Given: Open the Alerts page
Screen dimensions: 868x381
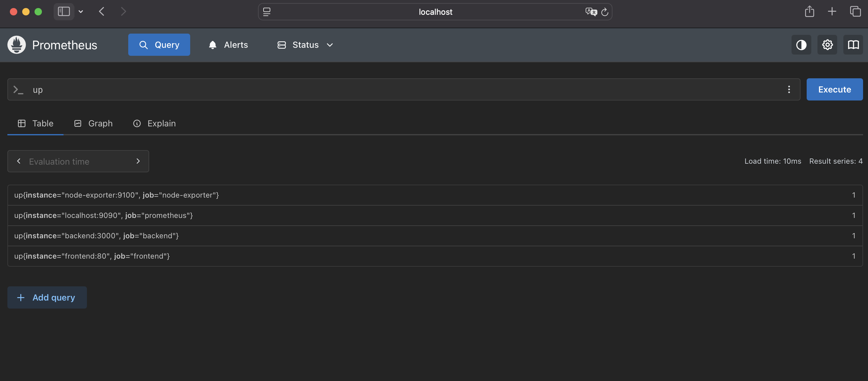Looking at the screenshot, I should (x=228, y=45).
